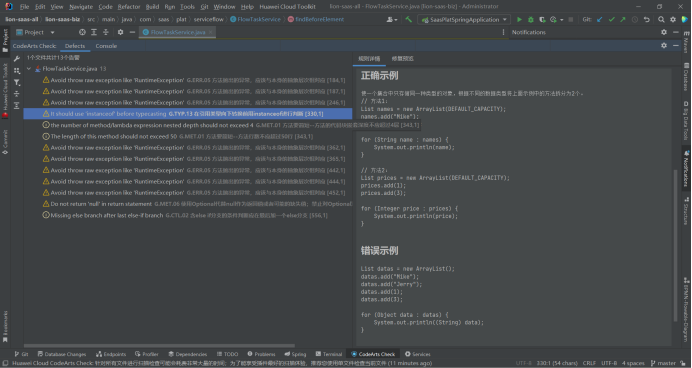Open Search Everywhere magnifier icon
This screenshot has width=692, height=368.
click(661, 19)
